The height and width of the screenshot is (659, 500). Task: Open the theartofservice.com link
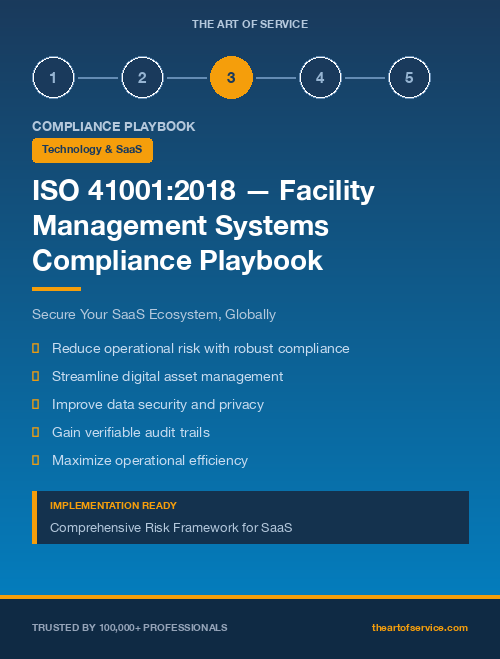tap(420, 627)
